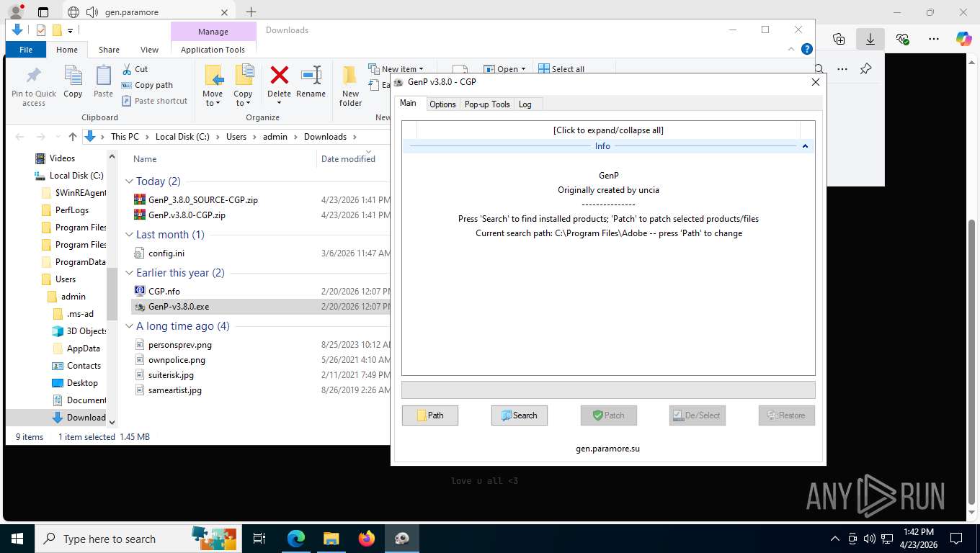980x553 pixels.
Task: Open the Pop-up Tools tab in GenP
Action: (487, 104)
